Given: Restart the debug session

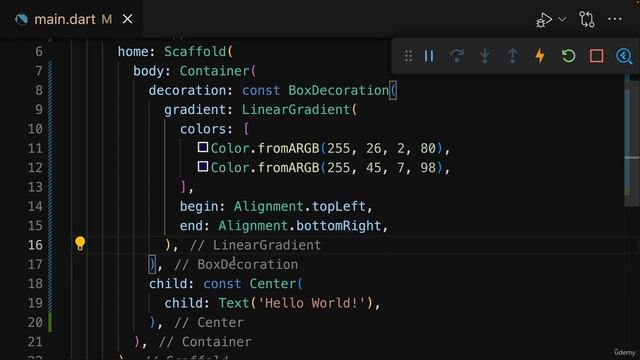Looking at the screenshot, I should (x=568, y=56).
